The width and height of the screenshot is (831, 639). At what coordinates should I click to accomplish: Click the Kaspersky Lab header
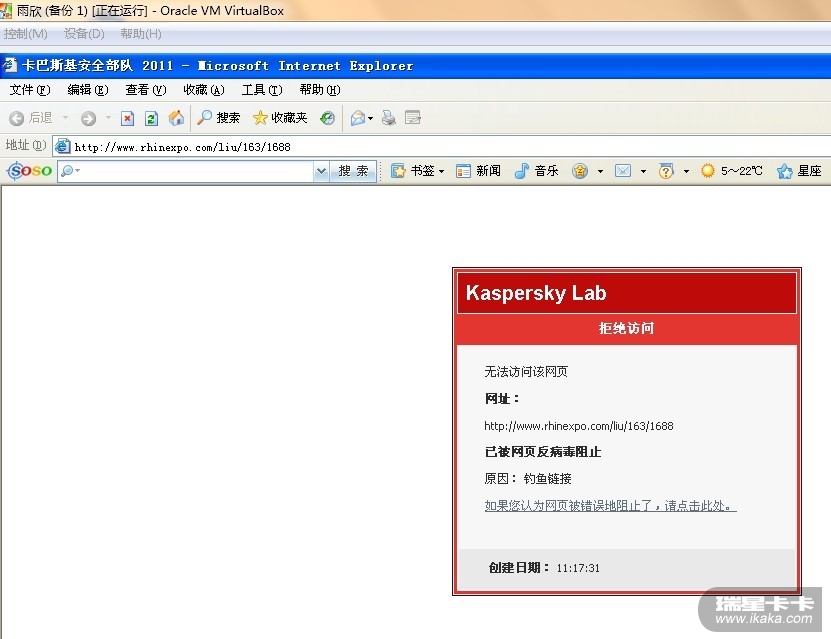(x=627, y=293)
